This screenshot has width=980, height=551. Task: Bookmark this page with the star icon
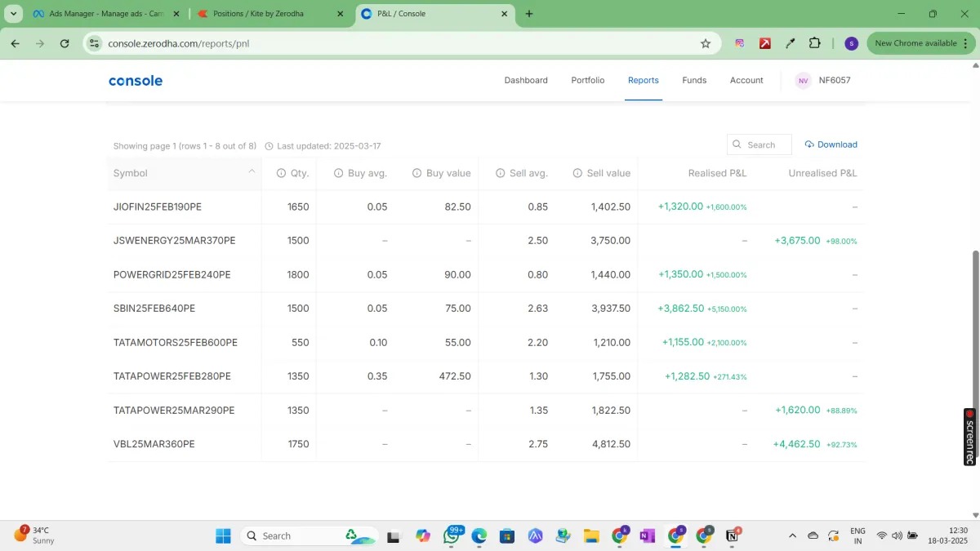706,43
